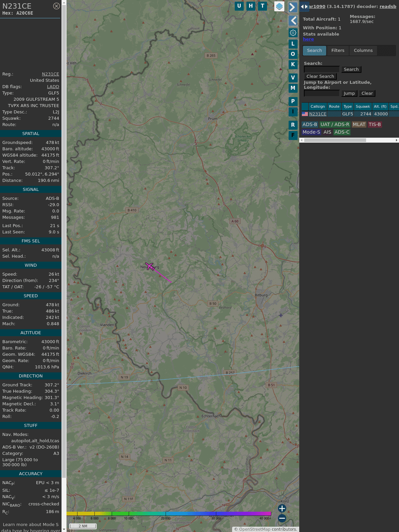Screen dimensions: 399x532
Task: Collapse sidebar with left chevron arrow
Action: tap(293, 21)
